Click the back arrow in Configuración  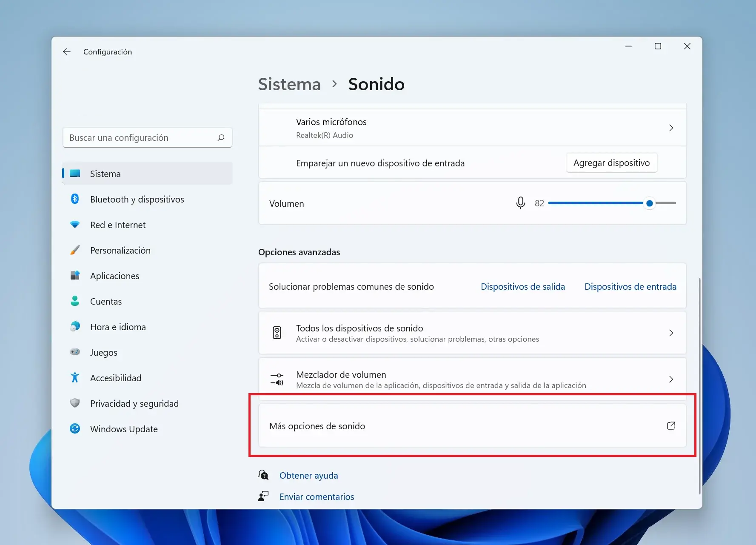67,51
